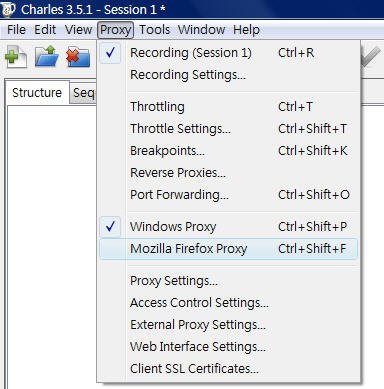The height and width of the screenshot is (389, 384).
Task: Click the Close Session red X folder icon
Action: (x=78, y=56)
